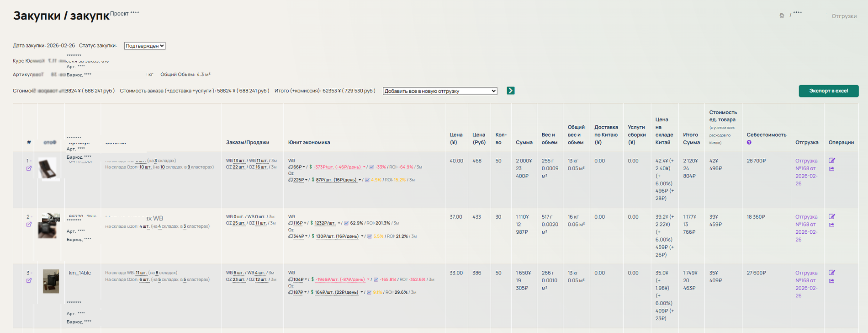Click the truck icon beside 66₽
The width and height of the screenshot is (868, 333).
point(290,167)
